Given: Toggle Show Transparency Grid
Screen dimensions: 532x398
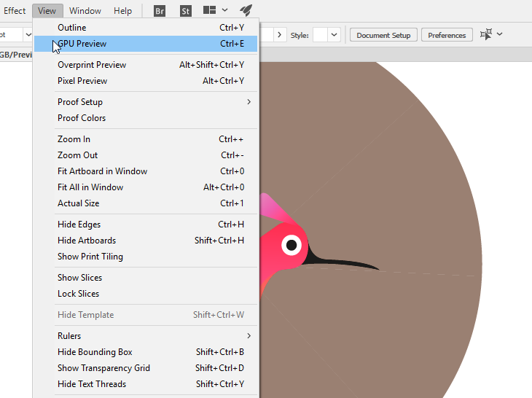Looking at the screenshot, I should pos(146,368).
